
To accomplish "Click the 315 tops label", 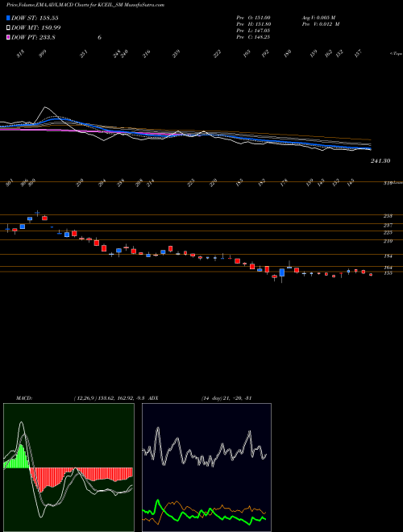I will [21, 54].
